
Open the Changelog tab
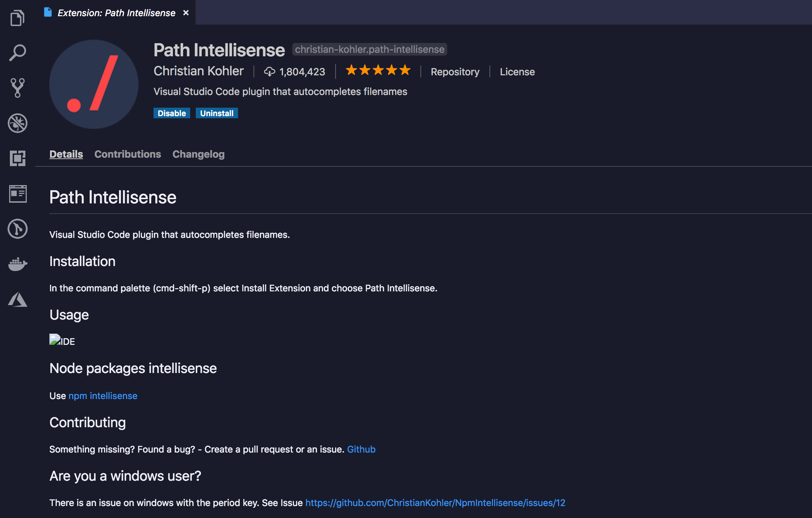(198, 154)
